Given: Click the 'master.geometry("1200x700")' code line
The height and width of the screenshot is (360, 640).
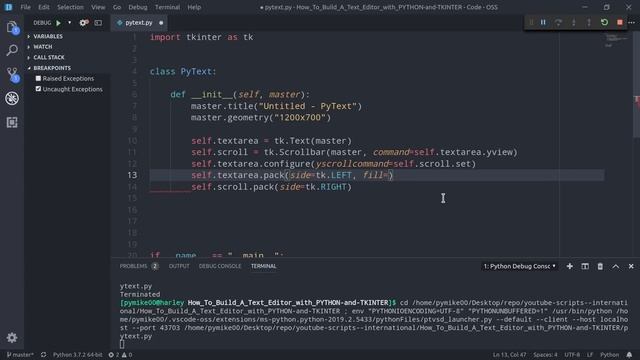Looking at the screenshot, I should point(261,118).
